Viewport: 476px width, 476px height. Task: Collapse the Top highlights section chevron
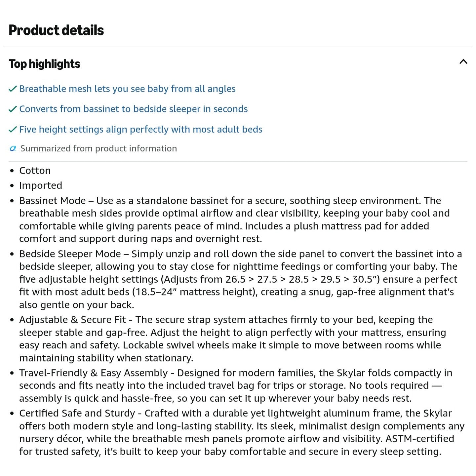tap(463, 62)
